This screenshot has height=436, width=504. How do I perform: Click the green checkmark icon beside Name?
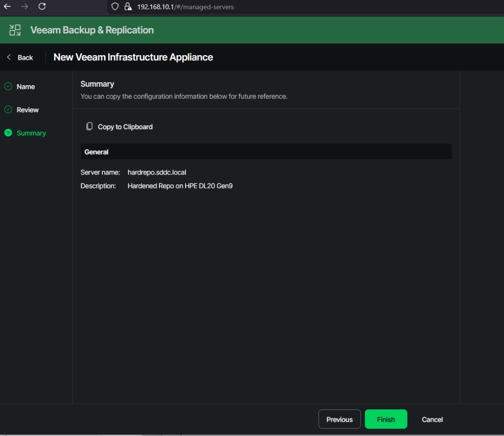8,87
